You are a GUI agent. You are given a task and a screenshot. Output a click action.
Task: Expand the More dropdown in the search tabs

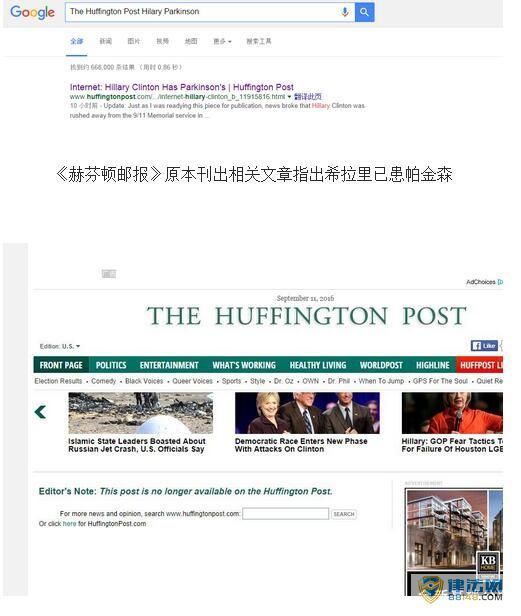point(222,41)
